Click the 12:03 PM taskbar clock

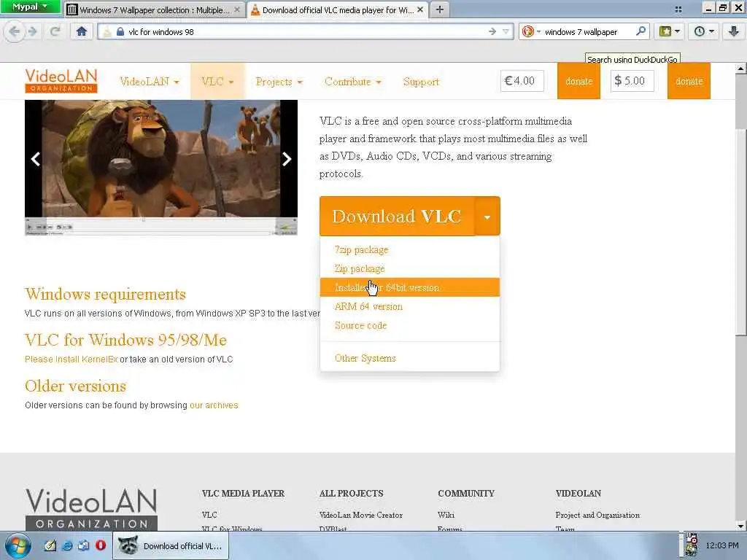coord(722,545)
